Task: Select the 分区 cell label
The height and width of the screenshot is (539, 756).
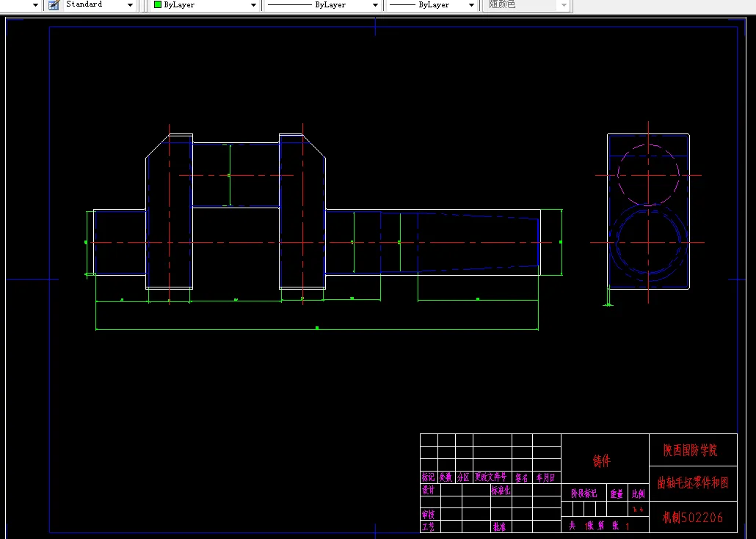Action: 463,477
